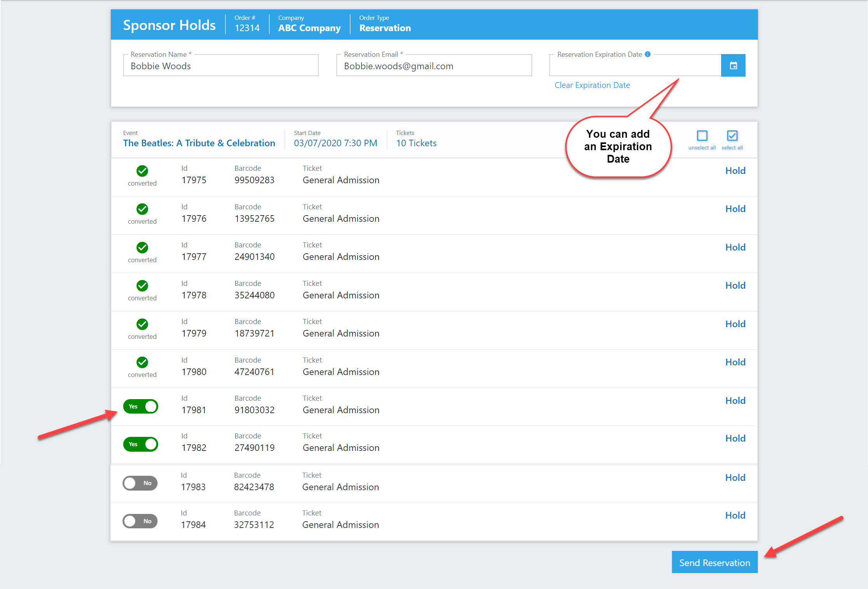The image size is (868, 589).
Task: Turn on the No switch for ticket 17984
Action: pyautogui.click(x=140, y=521)
